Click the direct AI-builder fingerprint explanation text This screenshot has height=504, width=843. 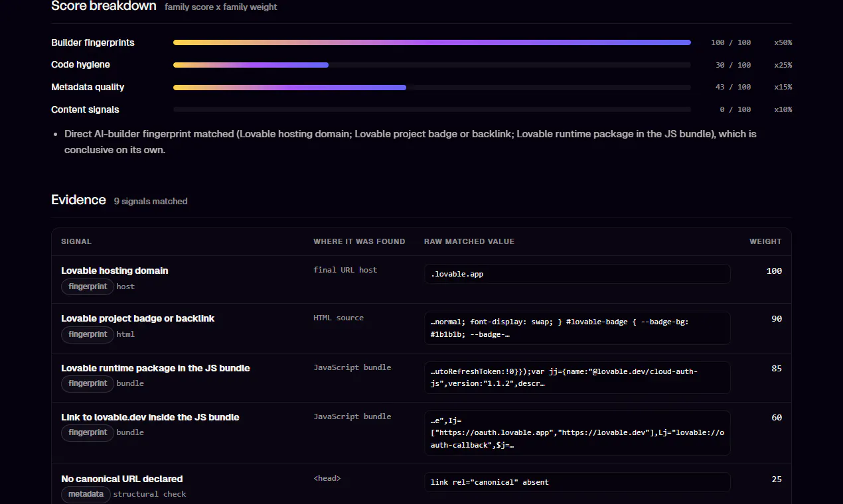410,142
